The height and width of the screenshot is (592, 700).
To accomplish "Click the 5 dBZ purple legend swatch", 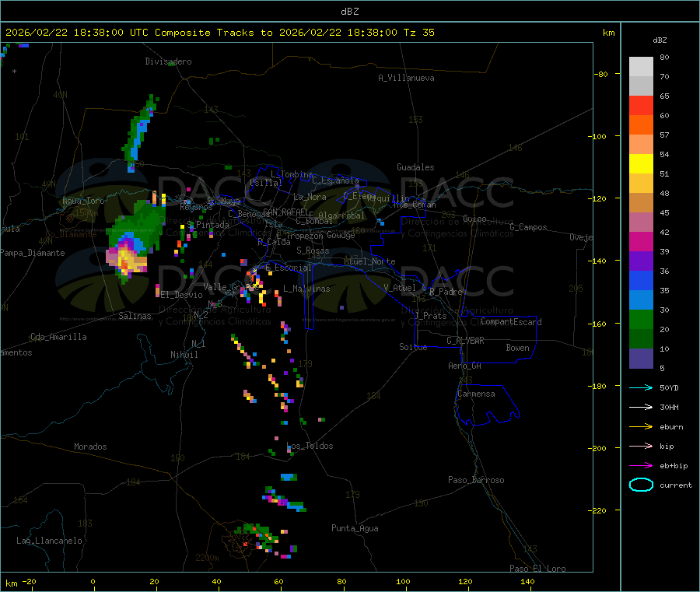I will (641, 359).
